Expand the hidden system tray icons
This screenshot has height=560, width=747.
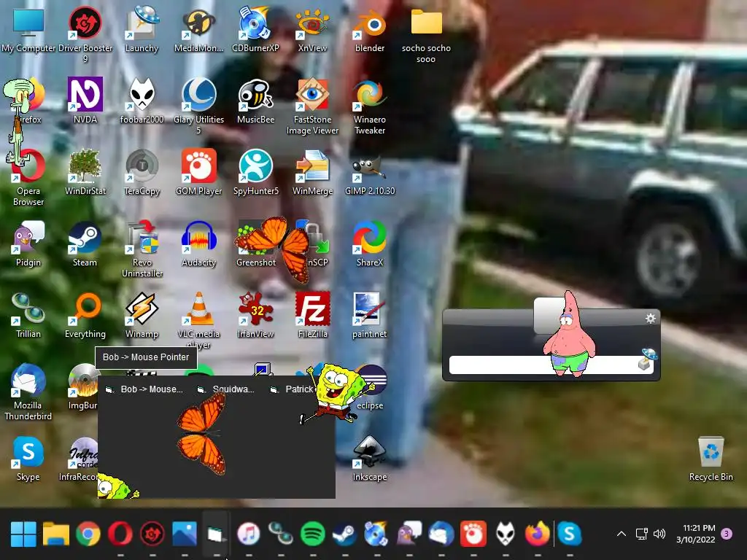(x=622, y=534)
